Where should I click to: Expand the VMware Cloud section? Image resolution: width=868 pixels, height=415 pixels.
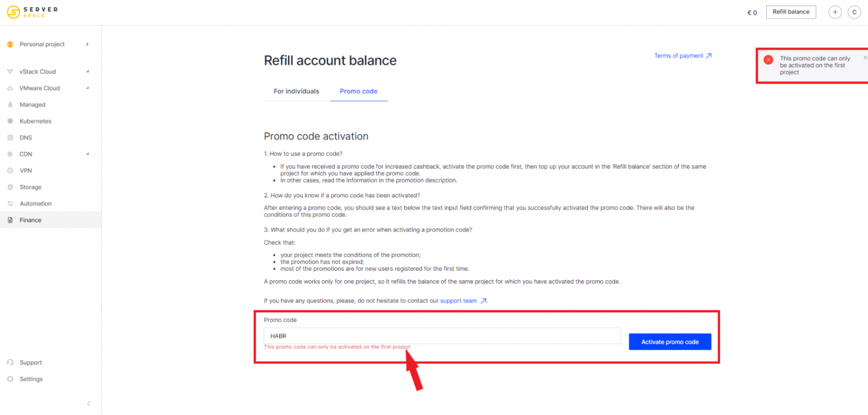point(40,88)
